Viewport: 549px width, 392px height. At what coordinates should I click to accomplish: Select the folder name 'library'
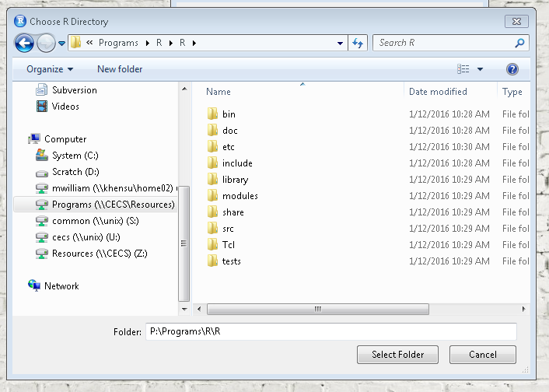[x=236, y=180]
